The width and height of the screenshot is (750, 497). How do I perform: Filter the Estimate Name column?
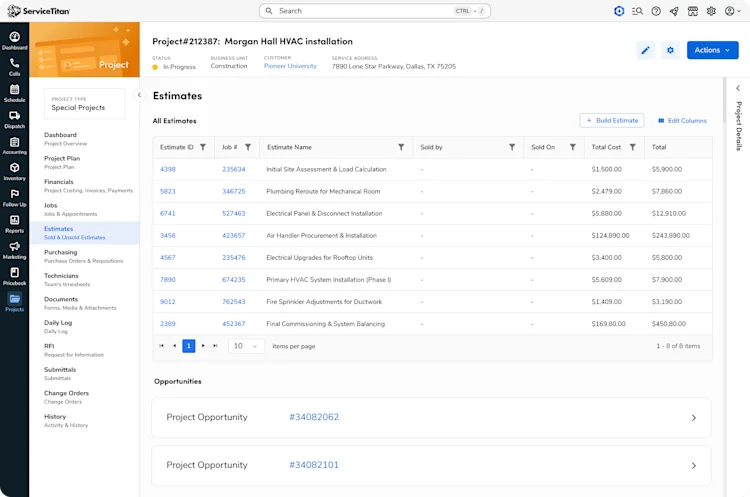[x=401, y=147]
